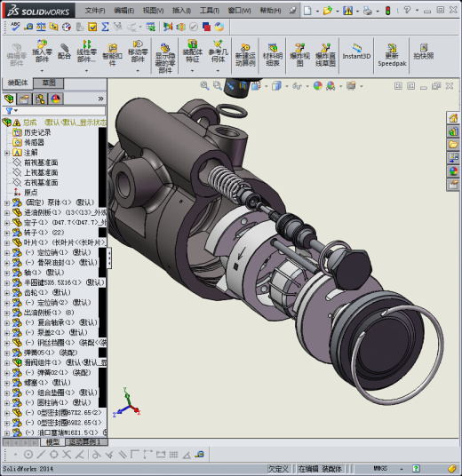This screenshot has height=476, width=462.
Task: Select the 配合 mate tool
Action: [64, 51]
